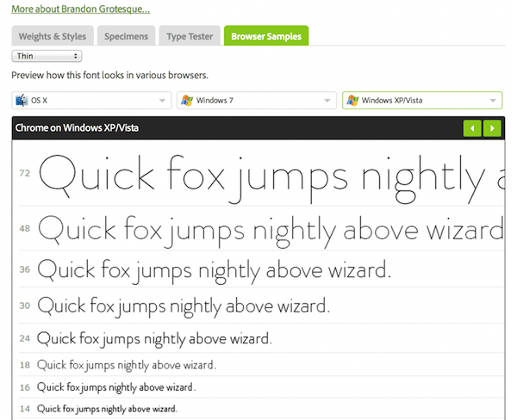Go to the next browser sample
Image resolution: width=517 pixels, height=420 pixels.
(x=492, y=128)
